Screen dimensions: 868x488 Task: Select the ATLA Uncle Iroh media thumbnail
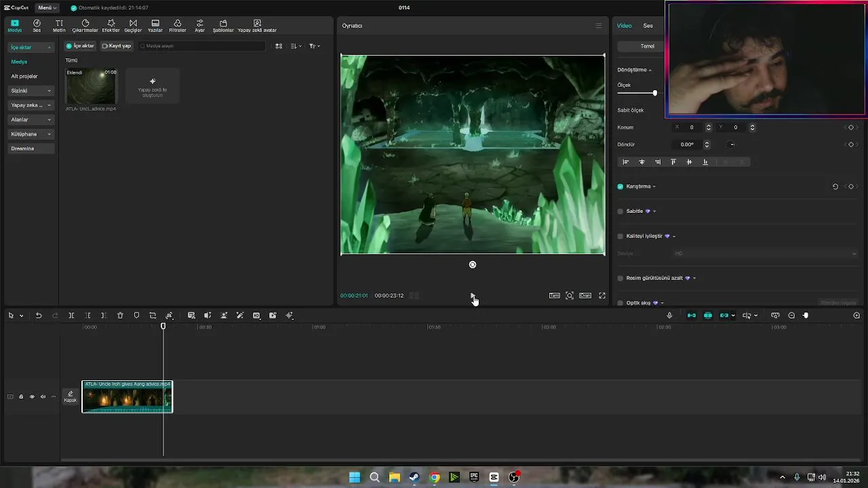(91, 86)
